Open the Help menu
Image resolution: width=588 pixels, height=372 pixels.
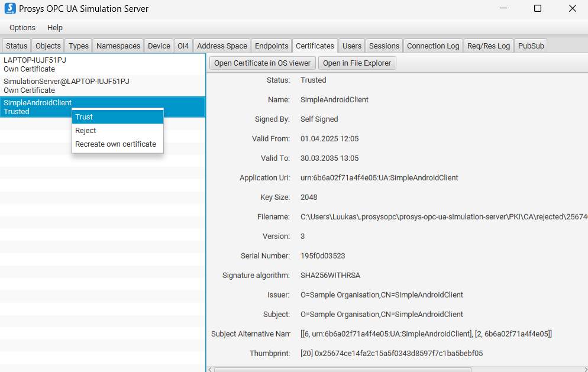55,28
